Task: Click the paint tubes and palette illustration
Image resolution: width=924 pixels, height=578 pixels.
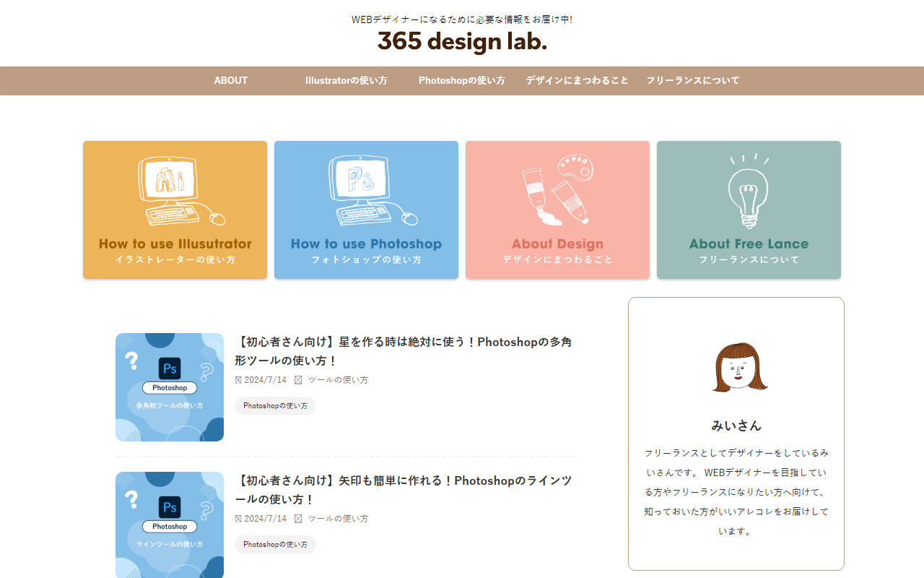Action: pos(557,189)
